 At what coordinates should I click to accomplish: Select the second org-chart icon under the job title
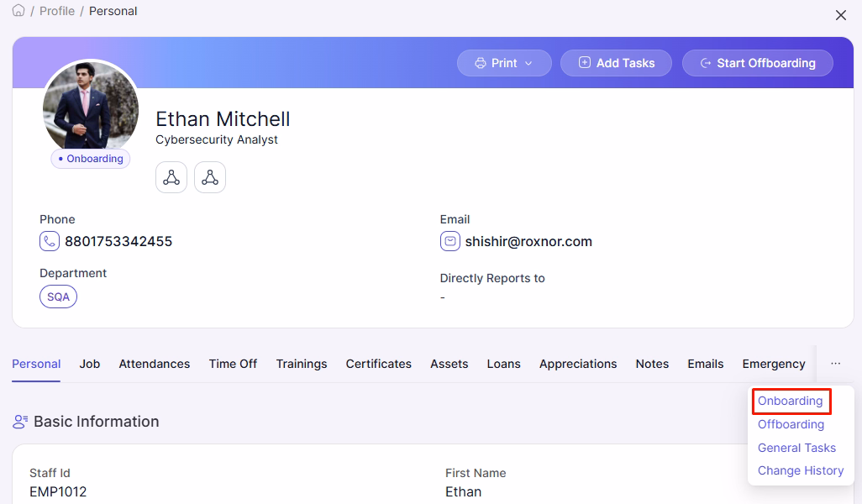tap(209, 176)
